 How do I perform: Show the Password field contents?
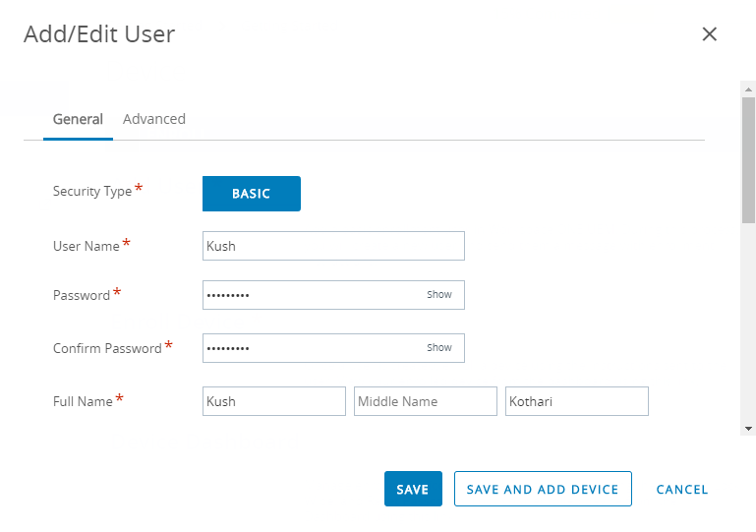[x=439, y=295]
